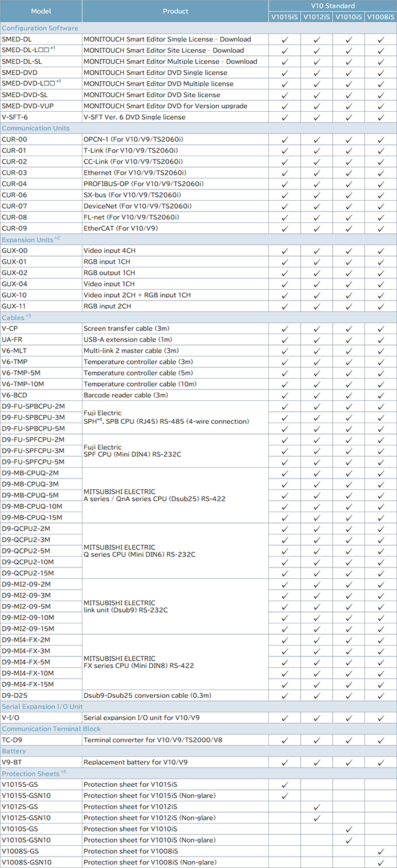Click 'Replacement battery for V10/V9'
The height and width of the screenshot is (868, 397).
[x=137, y=762]
